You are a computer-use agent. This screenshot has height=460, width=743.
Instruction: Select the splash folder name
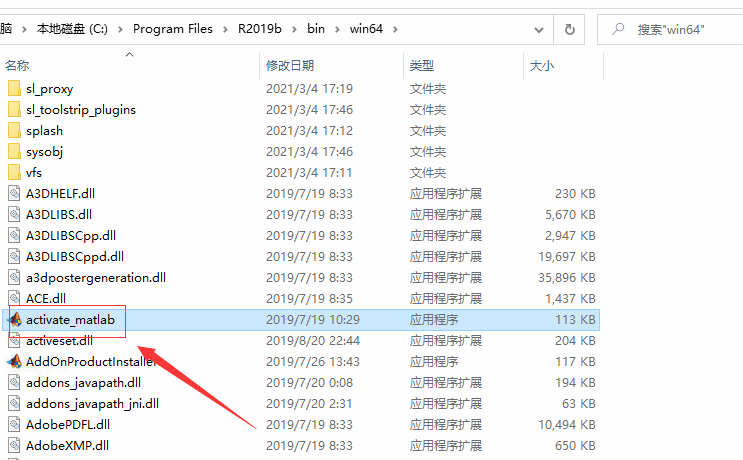(44, 131)
